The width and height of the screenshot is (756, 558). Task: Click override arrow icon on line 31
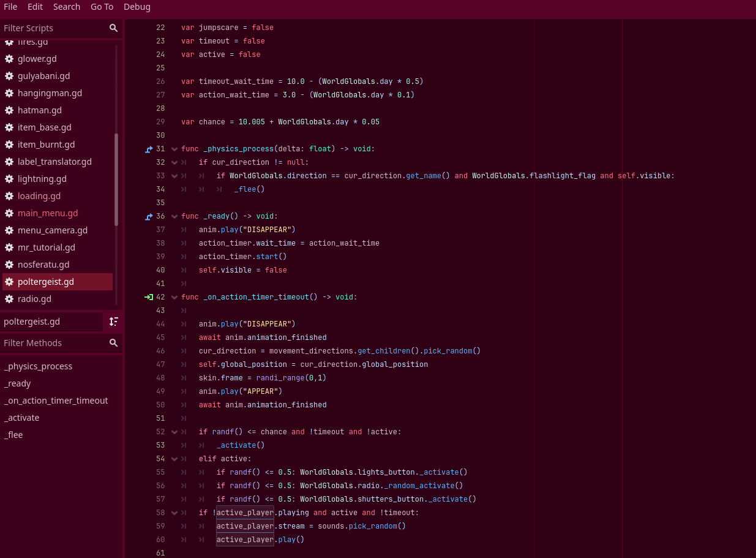pos(149,149)
